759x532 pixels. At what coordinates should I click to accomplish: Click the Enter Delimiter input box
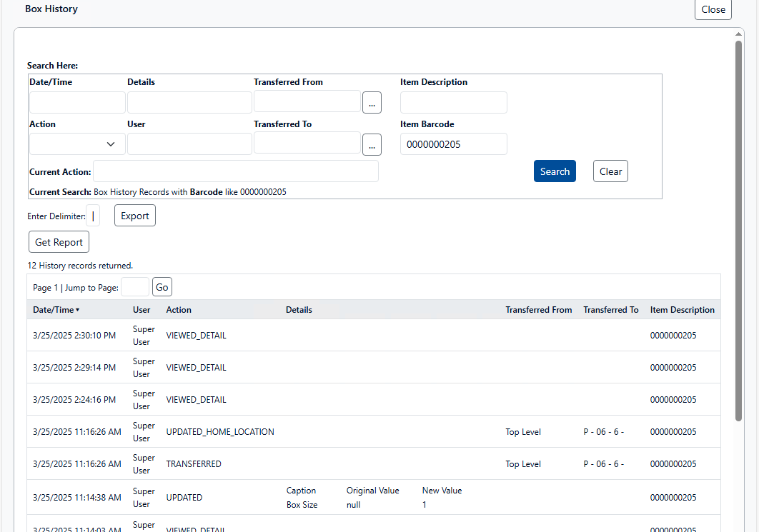click(x=93, y=216)
